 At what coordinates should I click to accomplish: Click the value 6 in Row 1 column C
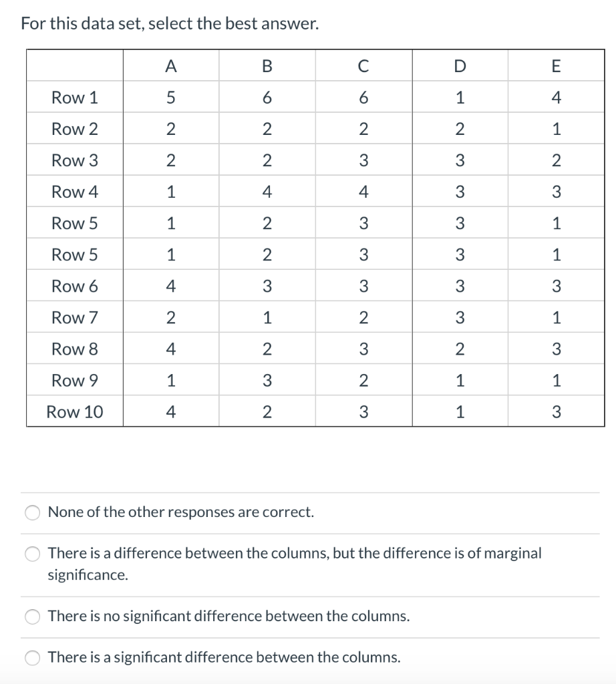363,97
